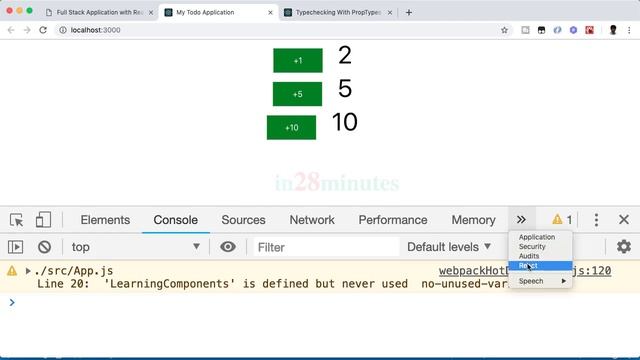Click the first square extension icon
640x360 pixels.
pos(525,30)
